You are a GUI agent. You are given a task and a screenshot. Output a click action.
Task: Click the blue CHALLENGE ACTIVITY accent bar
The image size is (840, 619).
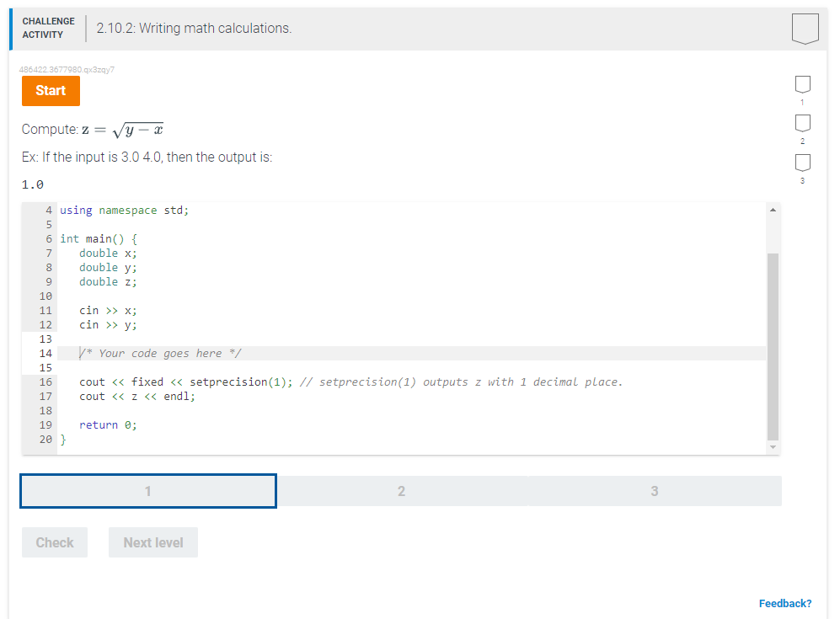(x=10, y=28)
